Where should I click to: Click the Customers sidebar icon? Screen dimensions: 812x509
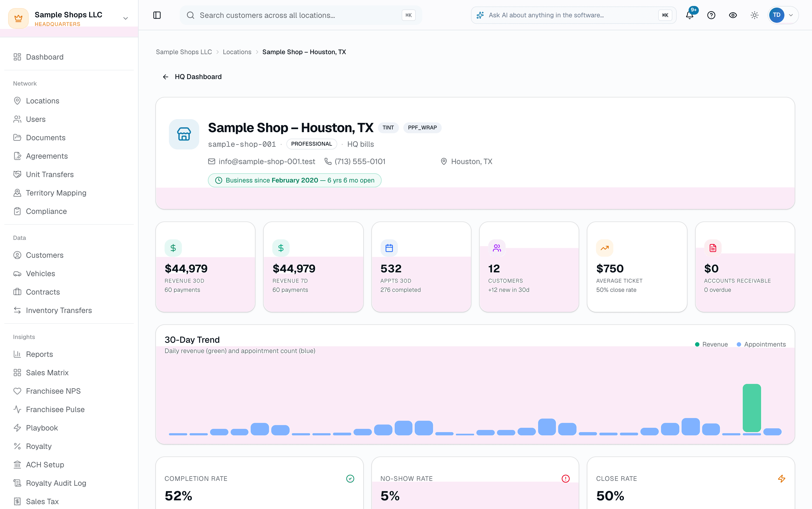click(17, 255)
